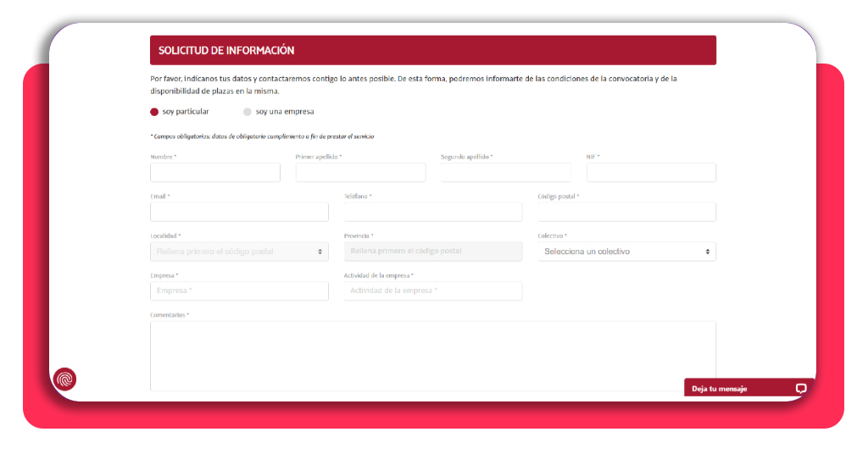Screen dimensions: 868x454
Task: Click the 'Solicitud de información' header banner
Action: coord(433,50)
